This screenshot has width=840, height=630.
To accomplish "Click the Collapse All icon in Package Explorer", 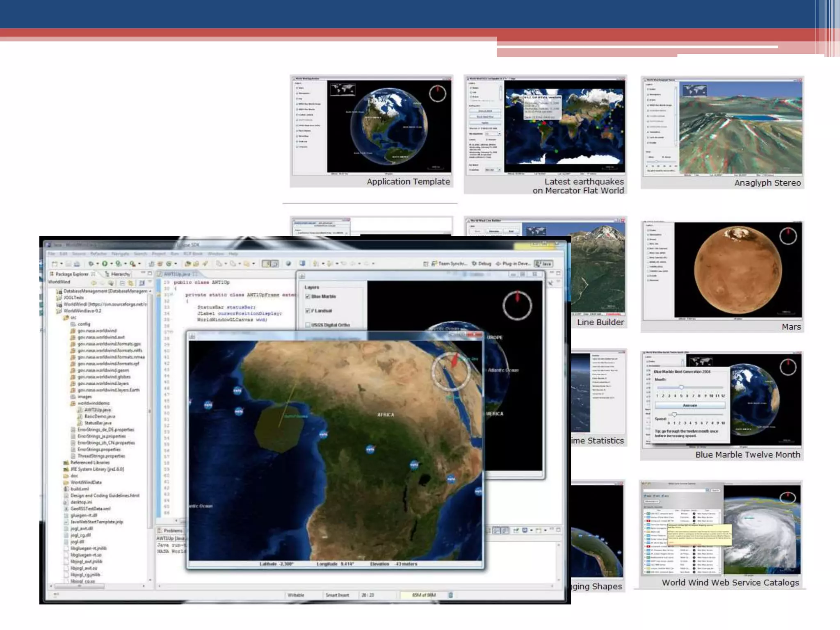I will click(122, 283).
